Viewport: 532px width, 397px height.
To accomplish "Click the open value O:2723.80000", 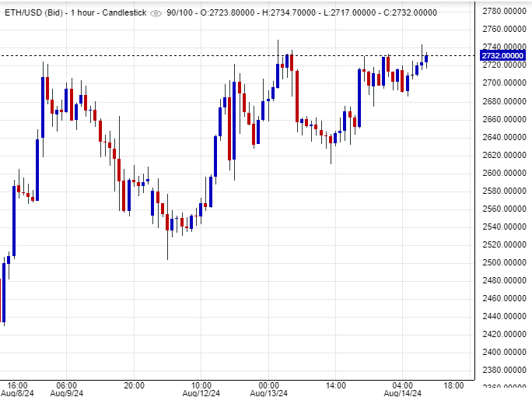I will pos(233,12).
